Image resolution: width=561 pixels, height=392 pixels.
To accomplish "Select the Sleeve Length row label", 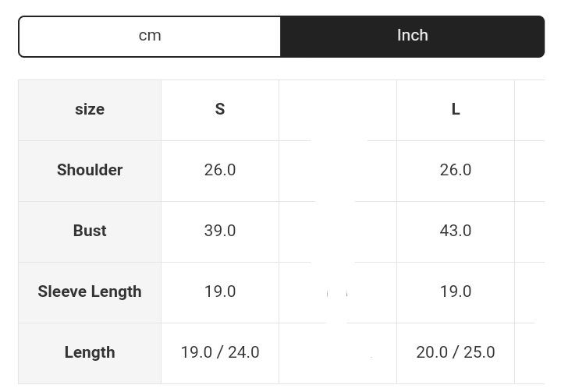I will [x=90, y=292].
